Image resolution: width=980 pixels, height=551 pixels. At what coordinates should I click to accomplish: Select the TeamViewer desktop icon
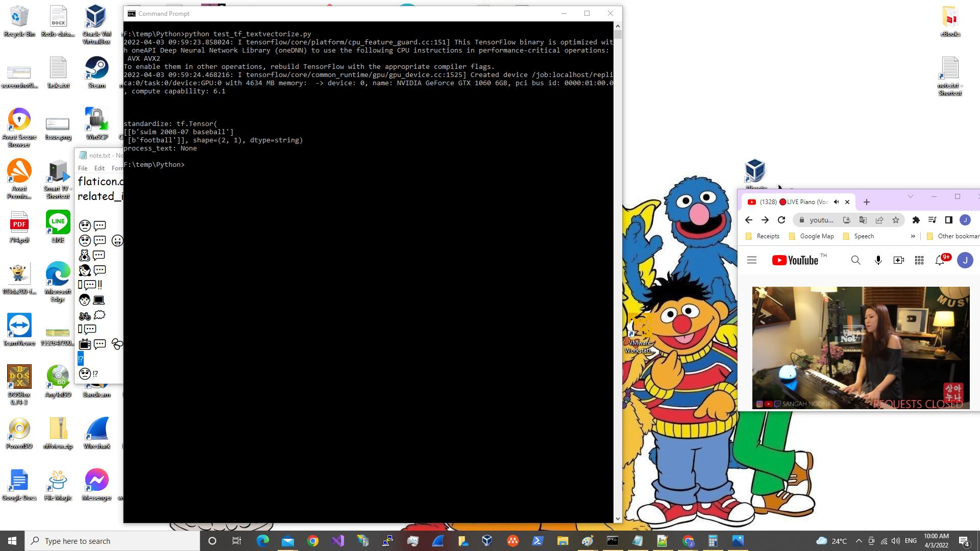[x=19, y=330]
